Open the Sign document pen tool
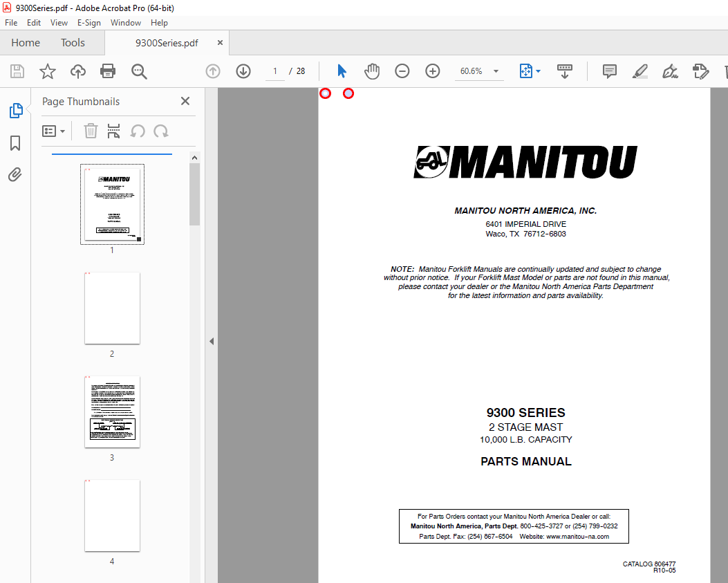The image size is (728, 583). coord(670,71)
